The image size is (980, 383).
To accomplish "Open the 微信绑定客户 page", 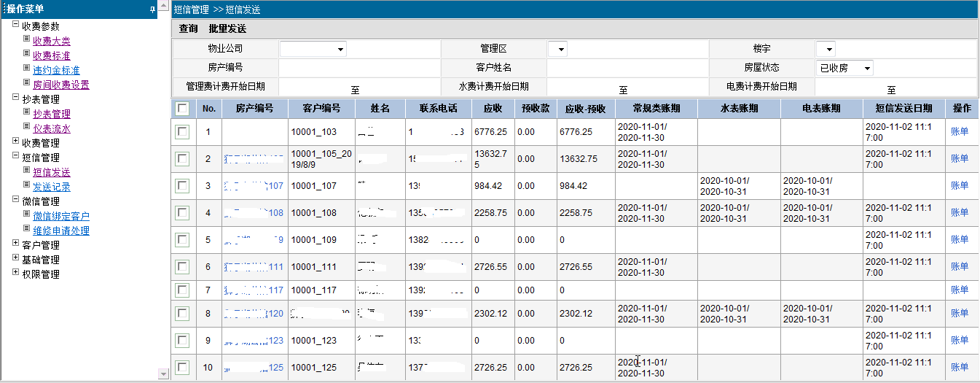I will coord(60,216).
